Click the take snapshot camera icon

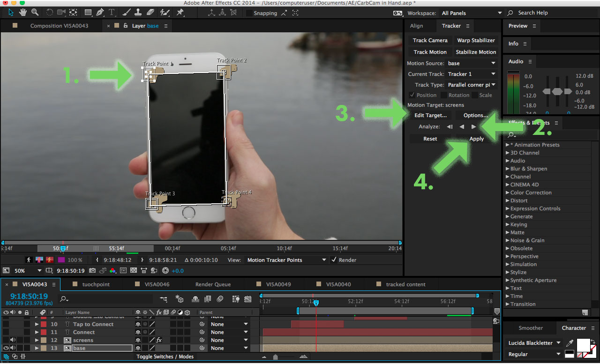click(x=92, y=271)
